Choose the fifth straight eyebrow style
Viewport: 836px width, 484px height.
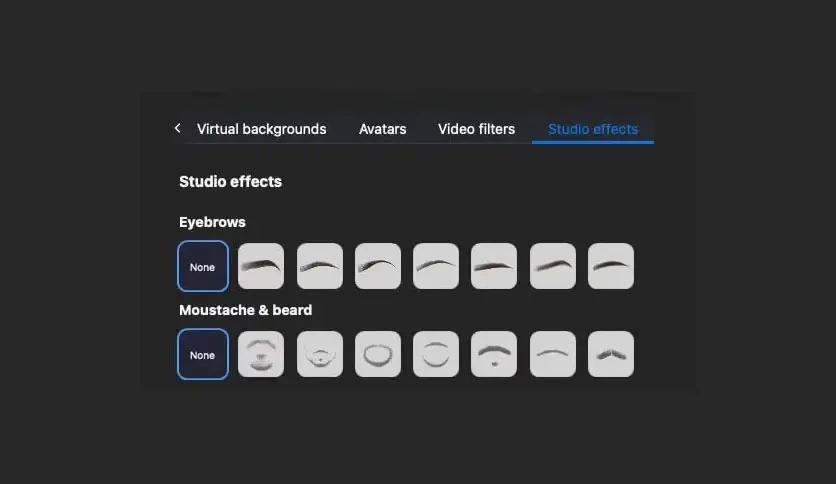494,266
